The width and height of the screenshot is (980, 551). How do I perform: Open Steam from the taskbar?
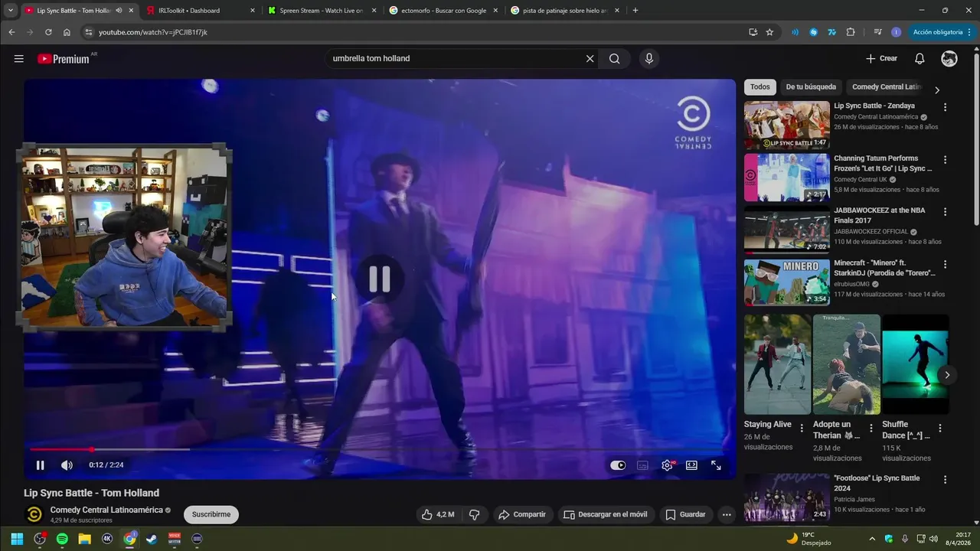152,539
